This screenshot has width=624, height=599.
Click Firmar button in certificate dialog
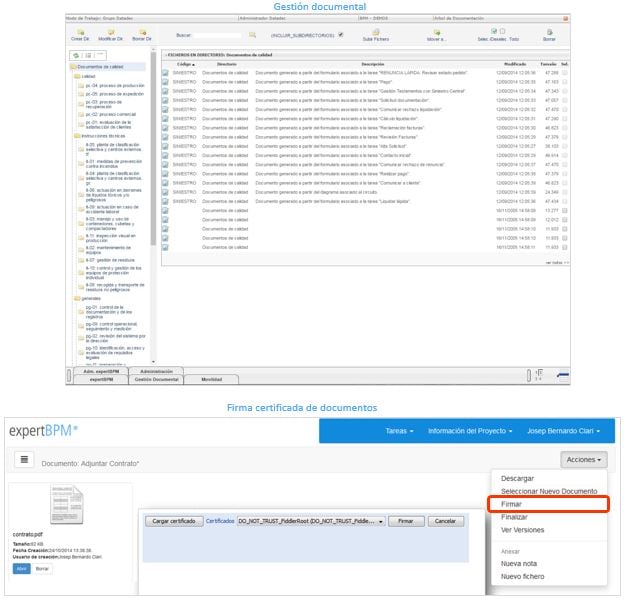(406, 521)
